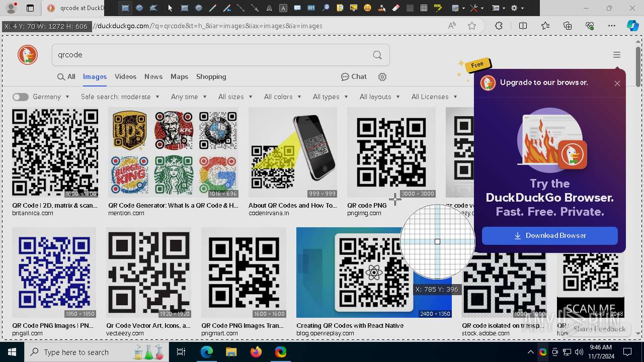Toggle the grid overlay tool
The height and width of the screenshot is (362, 644).
pyautogui.click(x=424, y=8)
